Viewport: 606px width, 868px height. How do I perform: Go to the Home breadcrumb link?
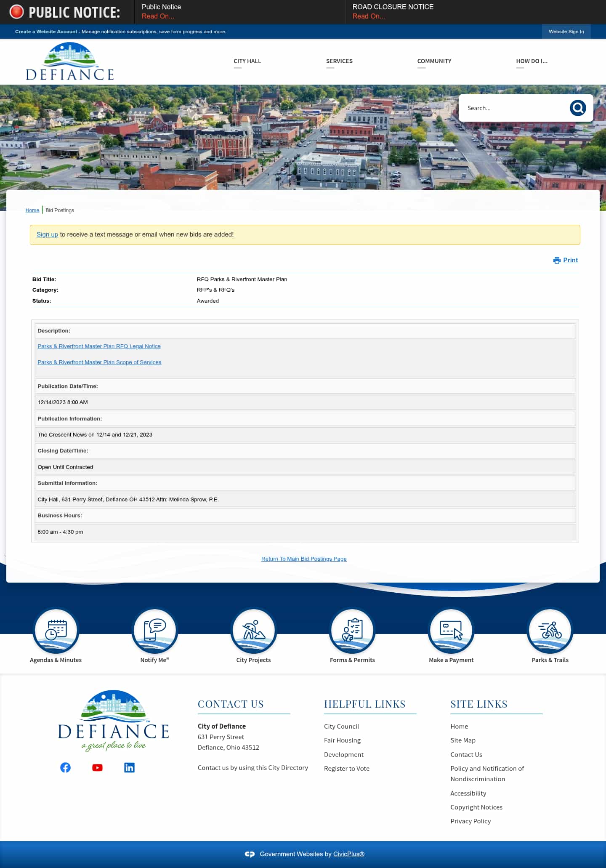(32, 210)
